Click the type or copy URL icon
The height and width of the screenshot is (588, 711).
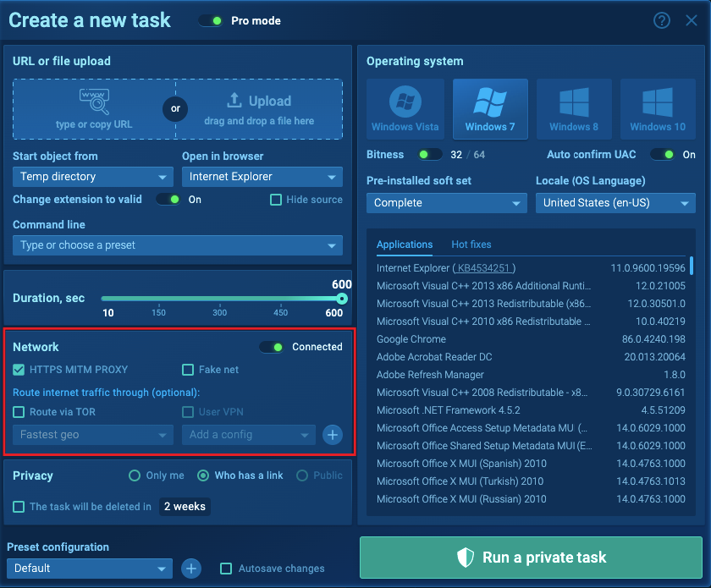pyautogui.click(x=94, y=102)
